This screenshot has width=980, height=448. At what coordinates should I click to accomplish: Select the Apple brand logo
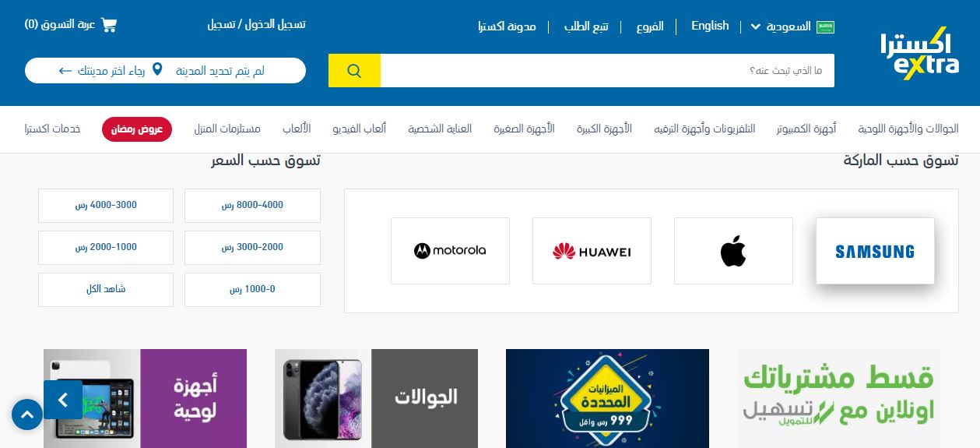point(733,251)
